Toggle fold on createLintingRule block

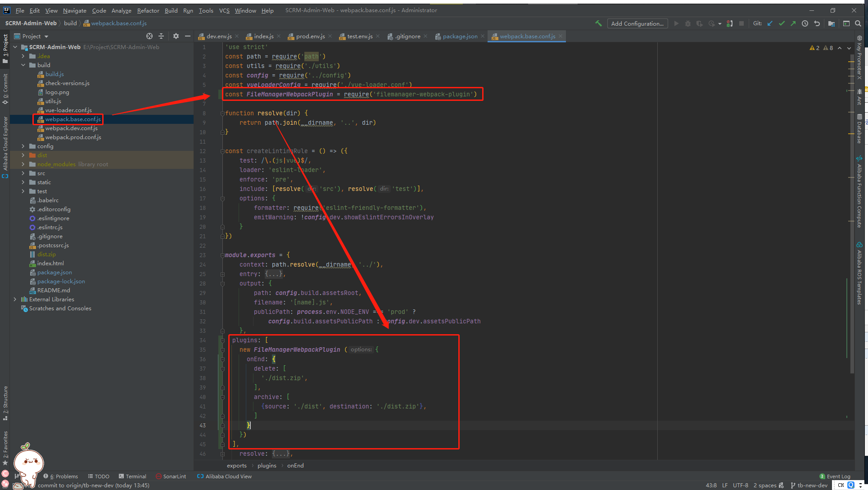(x=222, y=151)
